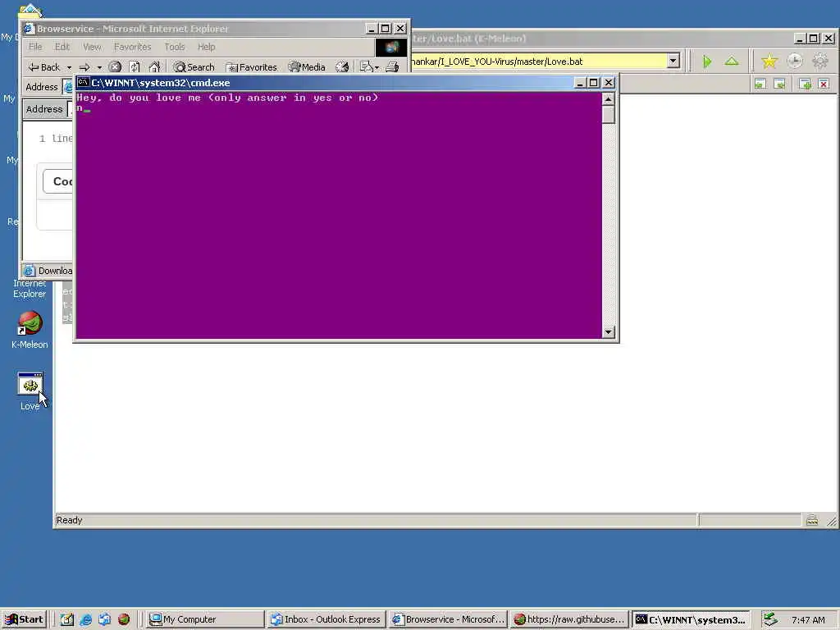The image size is (840, 630).
Task: Click the K-Meleon desktop shortcut icon
Action: pyautogui.click(x=30, y=323)
